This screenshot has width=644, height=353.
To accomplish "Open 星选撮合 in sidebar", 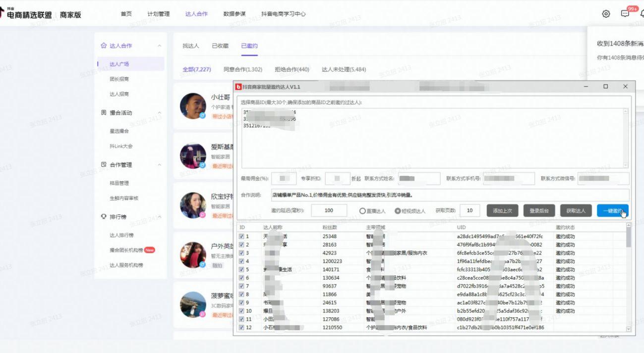I will tap(119, 131).
